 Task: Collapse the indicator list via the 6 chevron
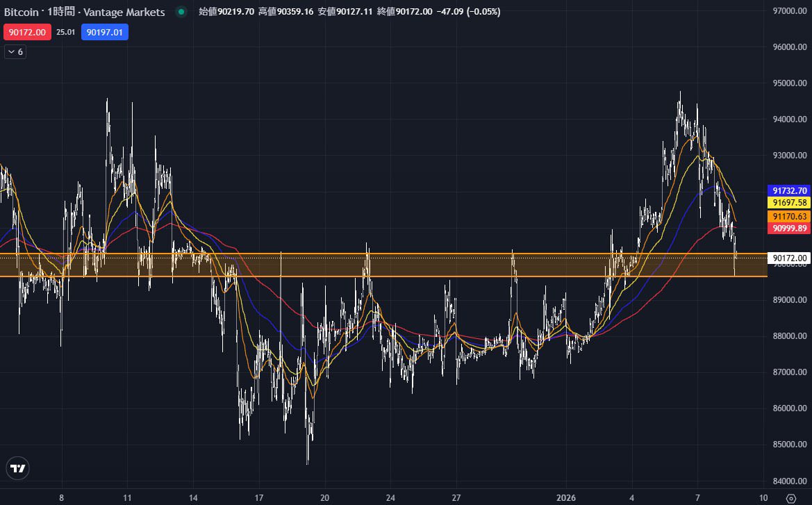(x=14, y=51)
